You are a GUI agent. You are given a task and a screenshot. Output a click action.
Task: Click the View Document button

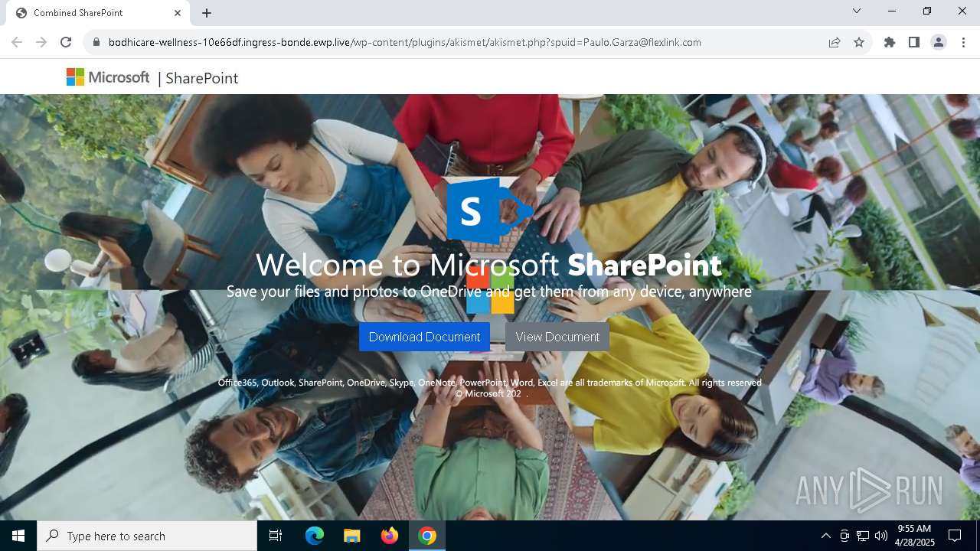click(557, 337)
